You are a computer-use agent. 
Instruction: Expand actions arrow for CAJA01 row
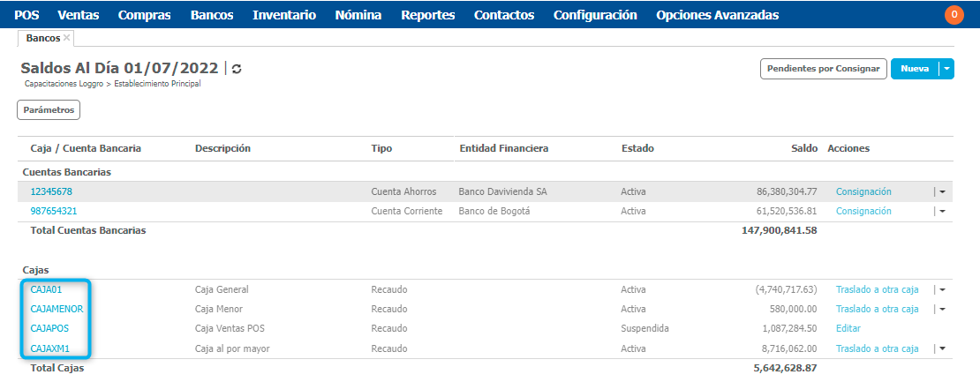pyautogui.click(x=942, y=289)
